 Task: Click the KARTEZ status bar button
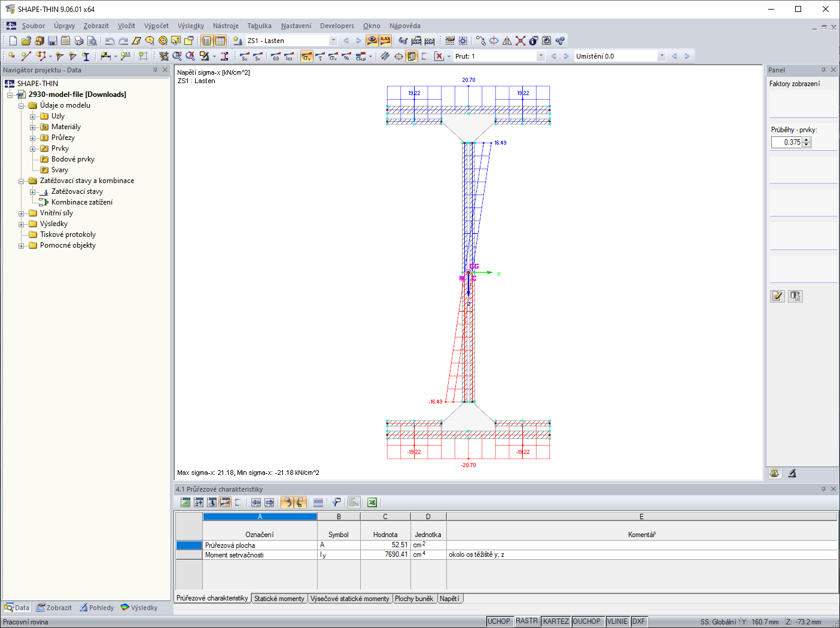tap(556, 621)
